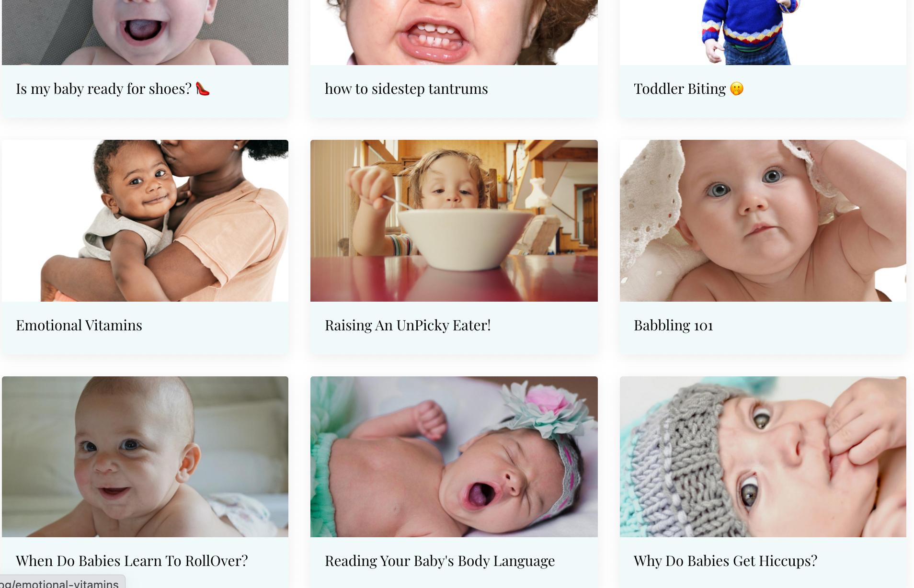Open 'Reading Your Baby's Body Language' title

pos(440,561)
